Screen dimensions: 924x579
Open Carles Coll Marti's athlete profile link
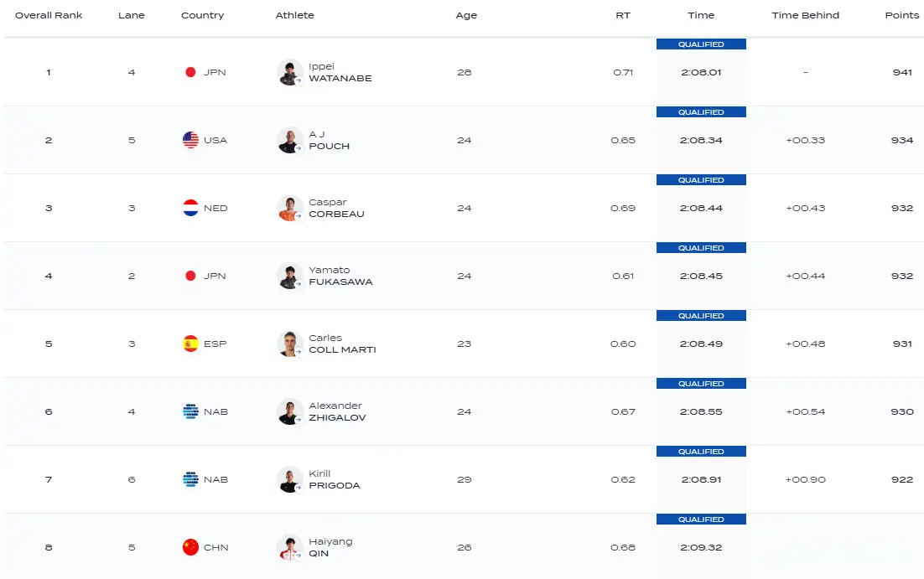point(341,344)
